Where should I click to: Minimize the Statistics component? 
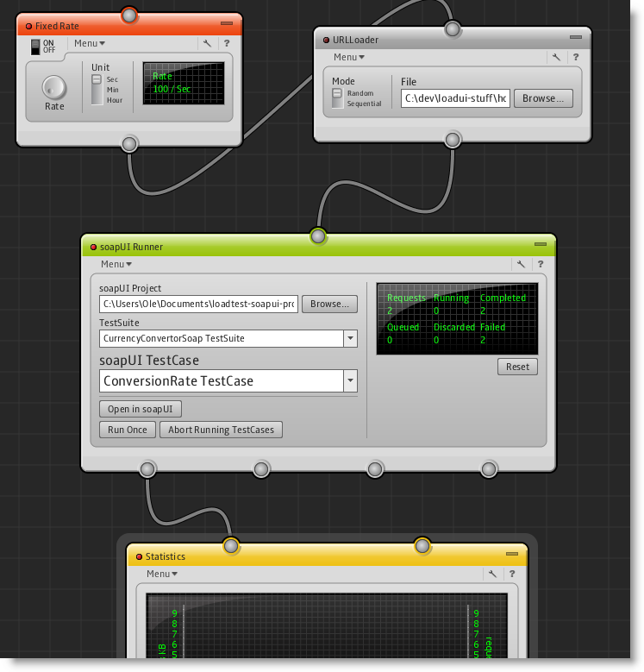coord(512,554)
